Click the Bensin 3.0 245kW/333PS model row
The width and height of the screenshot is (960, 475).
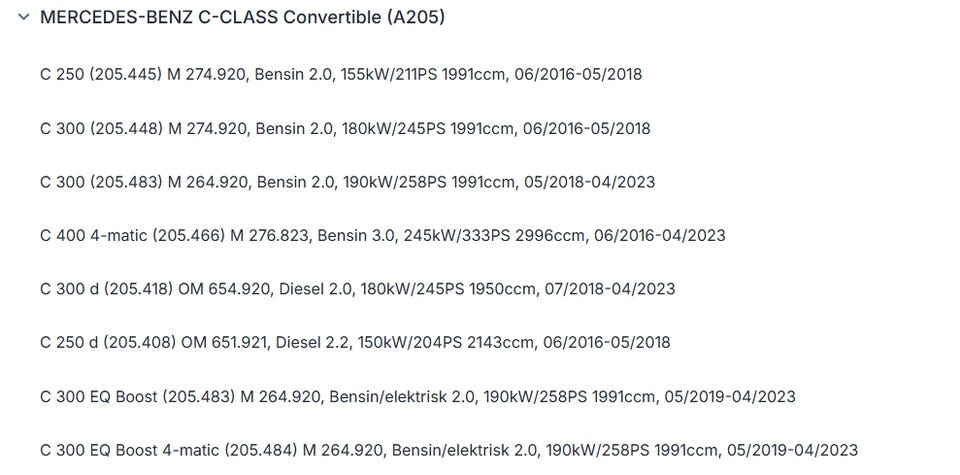point(383,235)
